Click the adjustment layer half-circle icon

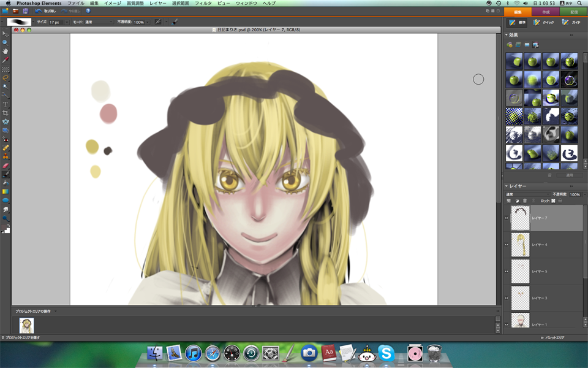coord(517,201)
